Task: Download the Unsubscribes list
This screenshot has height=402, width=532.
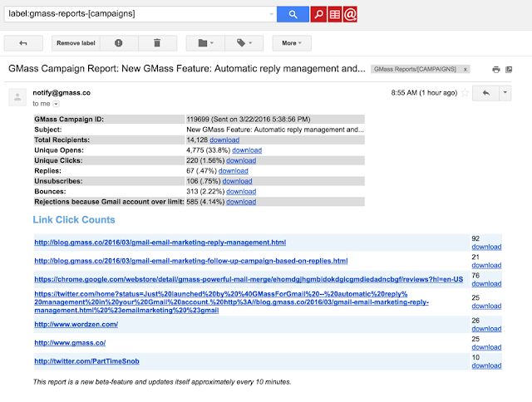Action: point(237,181)
